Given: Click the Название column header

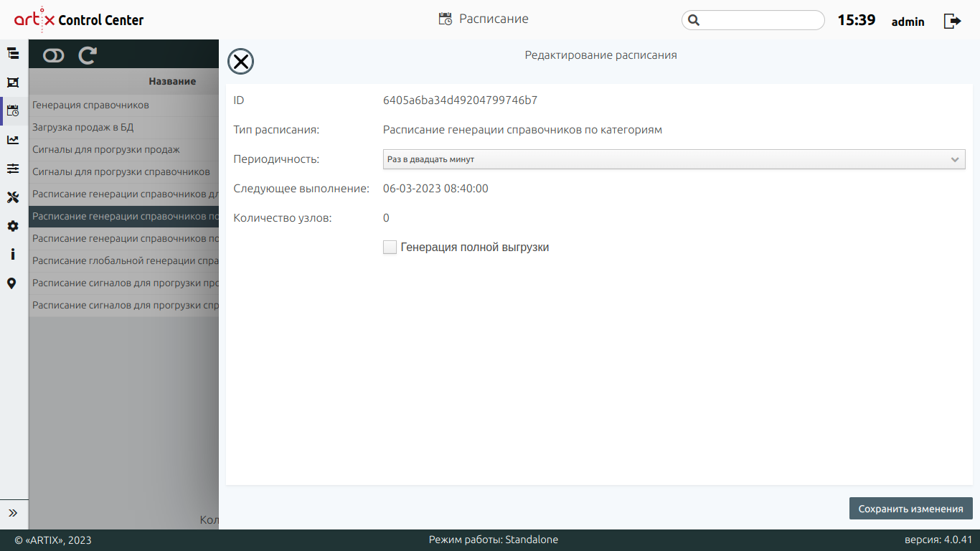Looking at the screenshot, I should click(x=172, y=81).
